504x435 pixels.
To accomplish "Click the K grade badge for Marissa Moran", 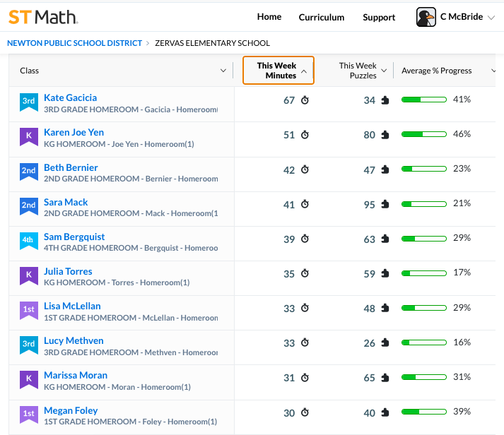I will tap(29, 380).
